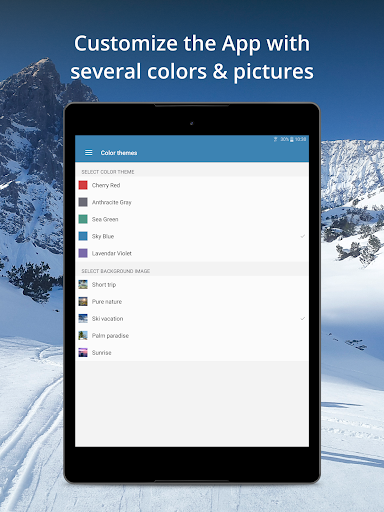Tap the Sunrise background label
The width and height of the screenshot is (384, 512).
pyautogui.click(x=102, y=353)
